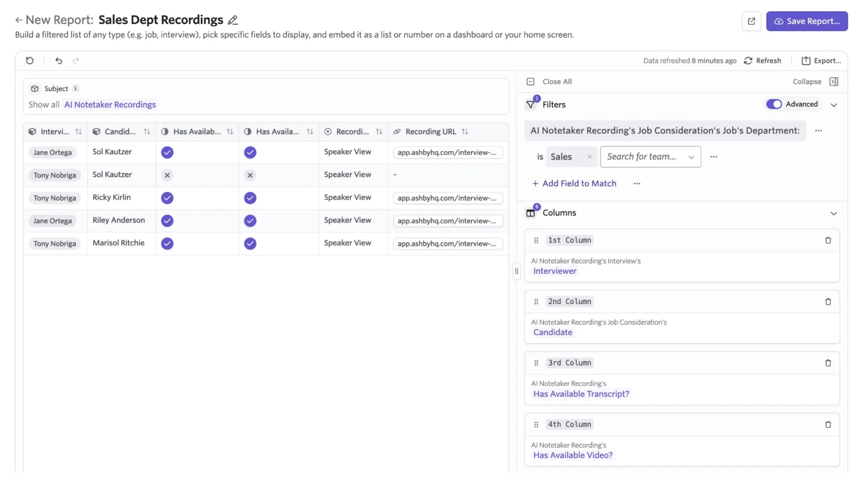Collapse the Filters section chevron

[834, 105]
